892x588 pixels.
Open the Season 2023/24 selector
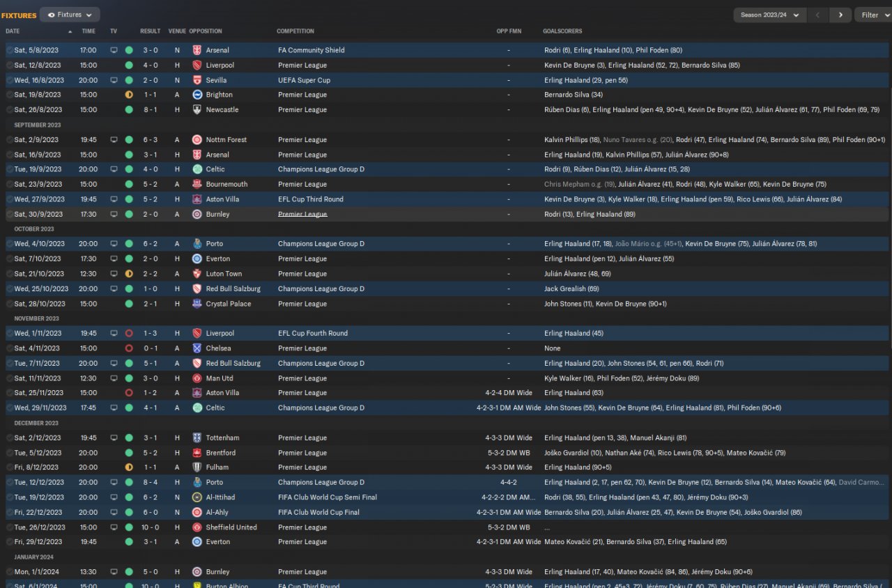coord(770,15)
